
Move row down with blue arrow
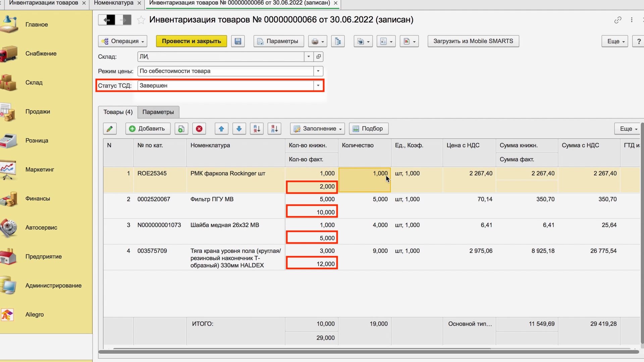[239, 129]
